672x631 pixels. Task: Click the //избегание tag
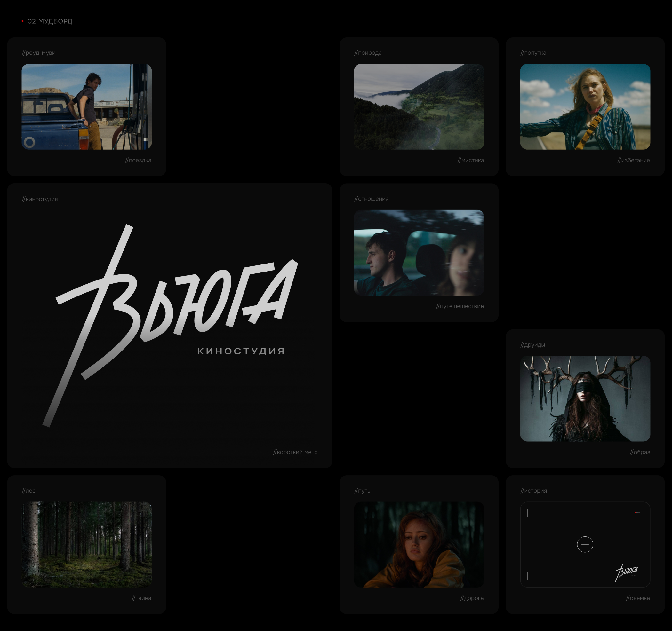634,160
